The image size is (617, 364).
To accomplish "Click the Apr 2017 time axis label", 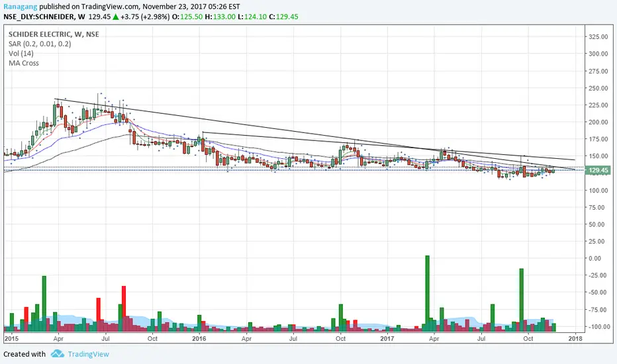I will coord(434,338).
